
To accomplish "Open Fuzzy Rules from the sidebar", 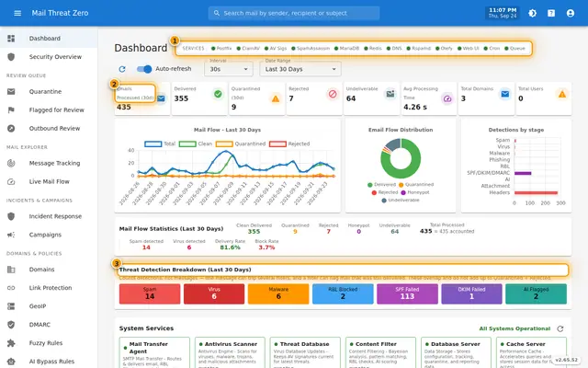I will pyautogui.click(x=49, y=343).
